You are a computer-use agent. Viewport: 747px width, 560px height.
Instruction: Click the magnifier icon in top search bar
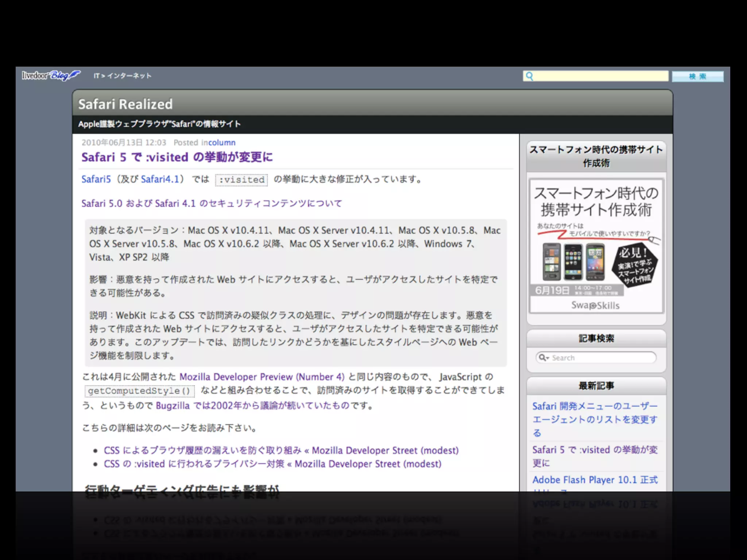[x=530, y=76]
